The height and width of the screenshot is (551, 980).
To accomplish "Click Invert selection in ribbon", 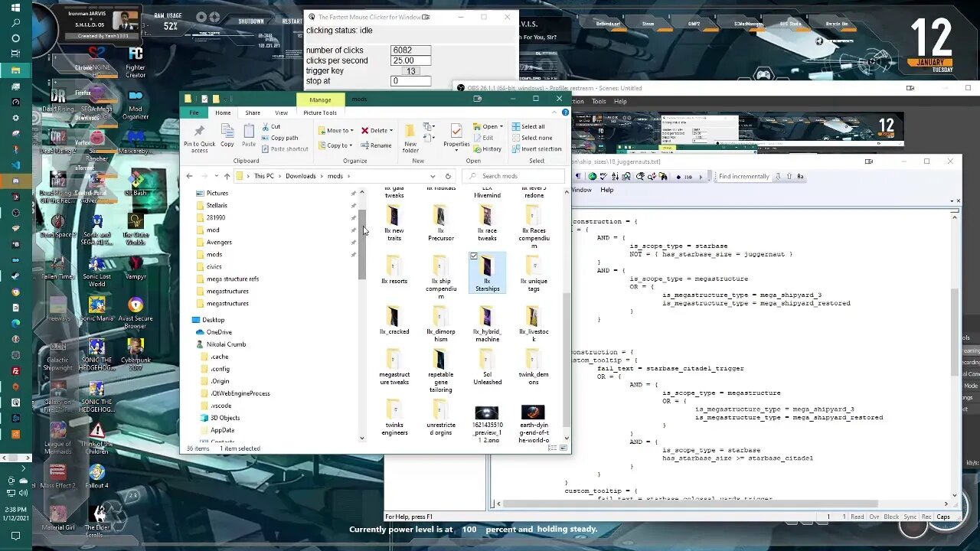I will coord(536,149).
